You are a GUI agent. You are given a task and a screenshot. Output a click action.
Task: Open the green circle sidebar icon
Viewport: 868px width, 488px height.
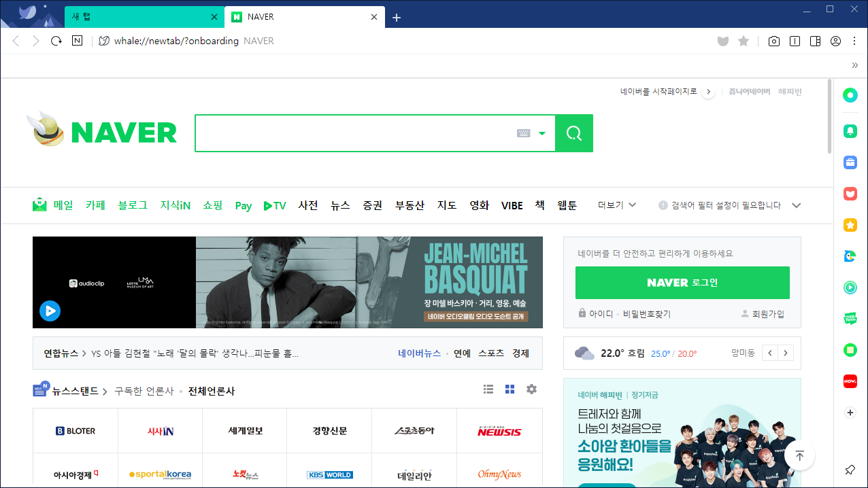tap(850, 95)
